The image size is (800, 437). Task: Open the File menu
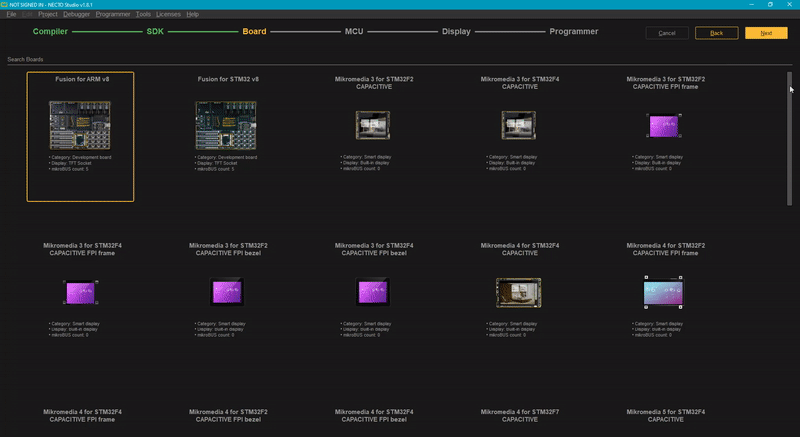tap(11, 14)
